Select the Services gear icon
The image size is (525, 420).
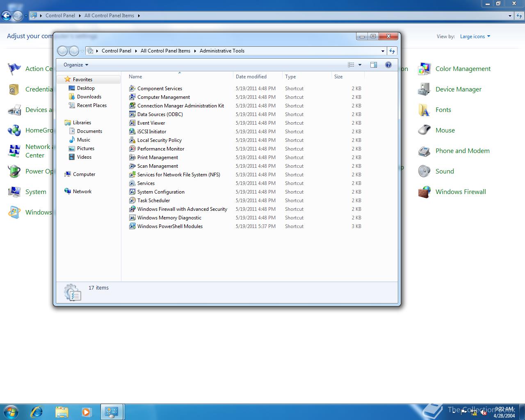point(132,183)
